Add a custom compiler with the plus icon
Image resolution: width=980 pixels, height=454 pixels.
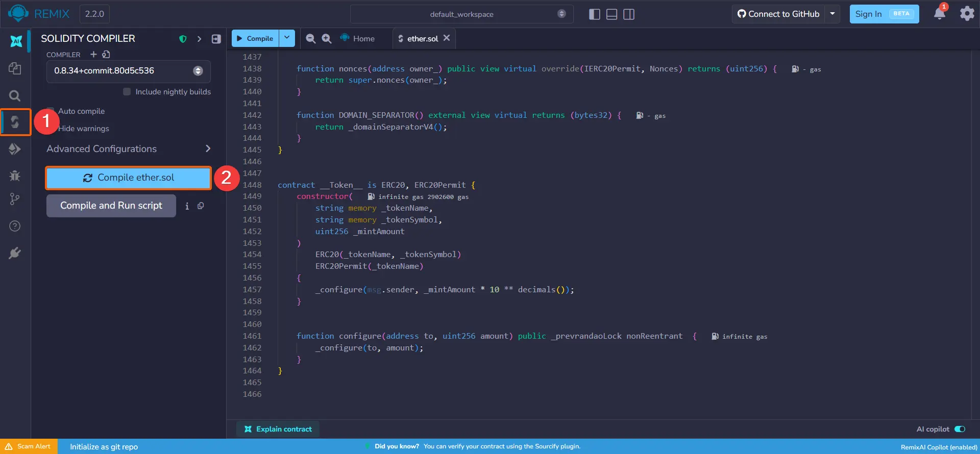coord(93,54)
